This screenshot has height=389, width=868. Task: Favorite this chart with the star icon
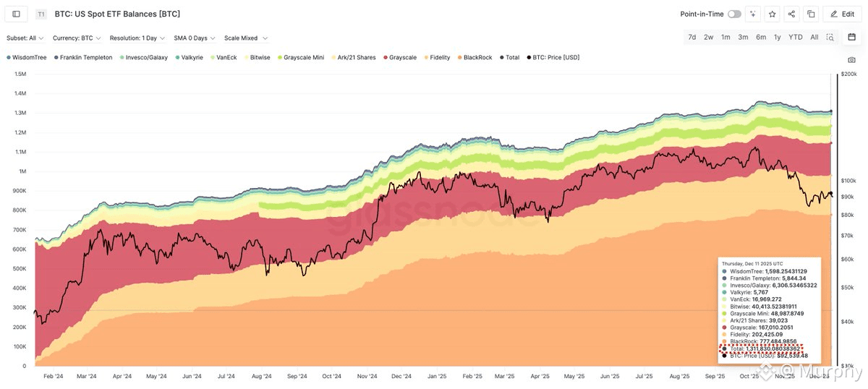coord(773,14)
